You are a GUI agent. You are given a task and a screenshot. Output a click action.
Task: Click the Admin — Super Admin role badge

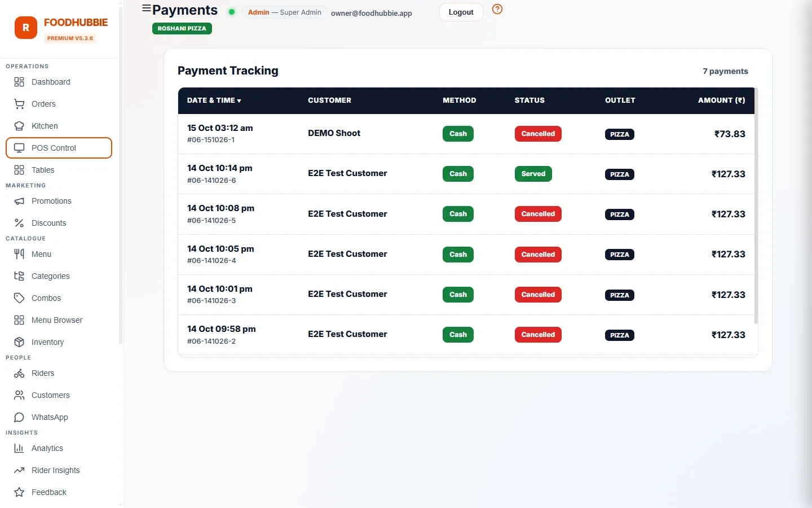coord(285,12)
